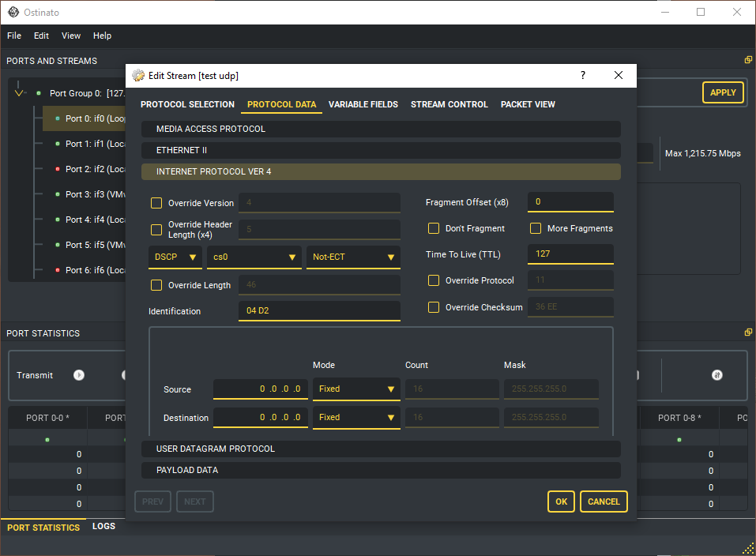Enable the Override Version checkbox
The width and height of the screenshot is (756, 556).
[156, 203]
